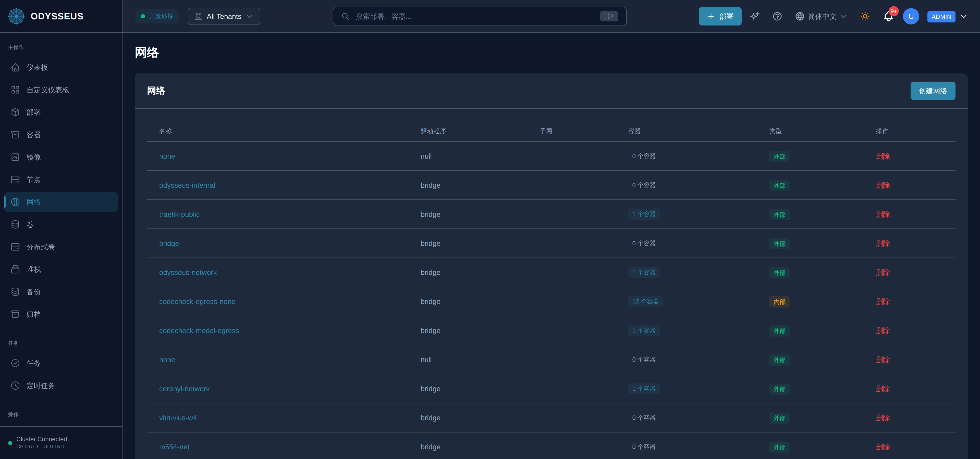980x459 pixels.
Task: Click the scheduled tasks clock icon
Action: pos(15,385)
